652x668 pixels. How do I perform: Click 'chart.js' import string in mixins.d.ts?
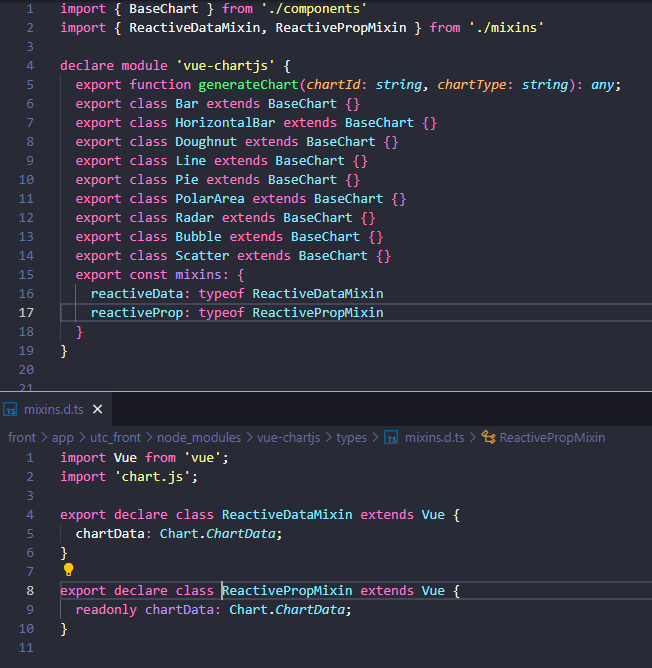point(152,476)
